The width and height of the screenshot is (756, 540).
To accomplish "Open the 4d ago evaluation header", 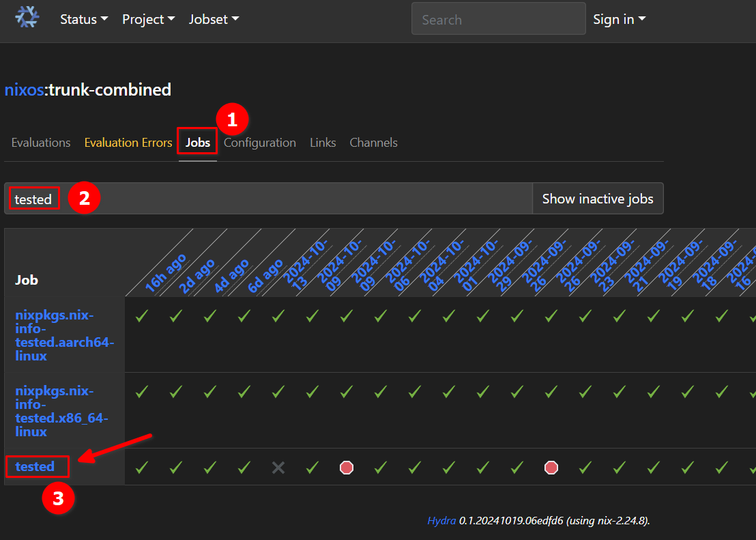I will pos(231,276).
